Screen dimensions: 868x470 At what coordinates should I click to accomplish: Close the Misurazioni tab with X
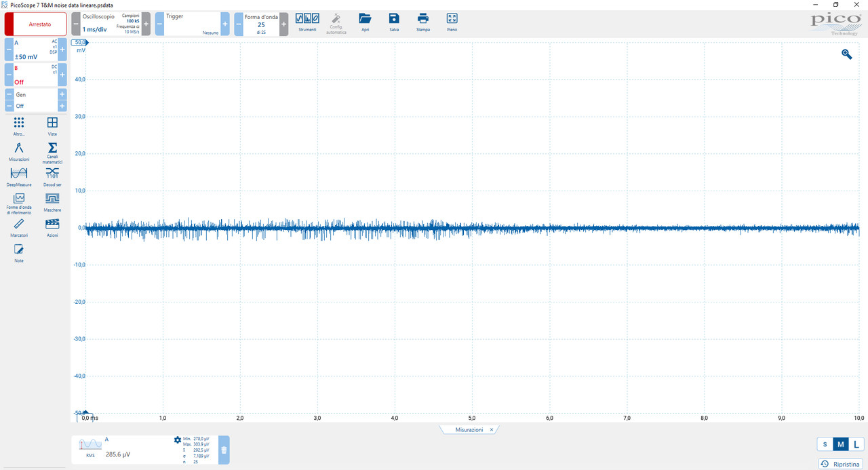click(x=492, y=430)
